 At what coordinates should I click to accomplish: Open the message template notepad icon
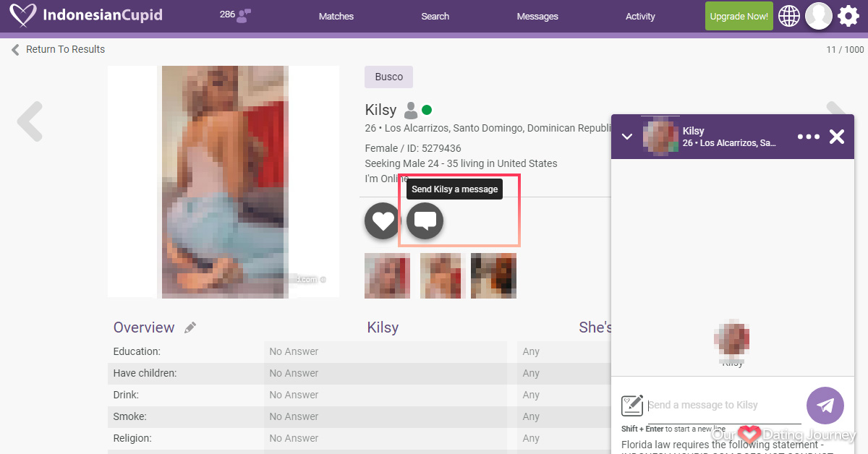(632, 405)
